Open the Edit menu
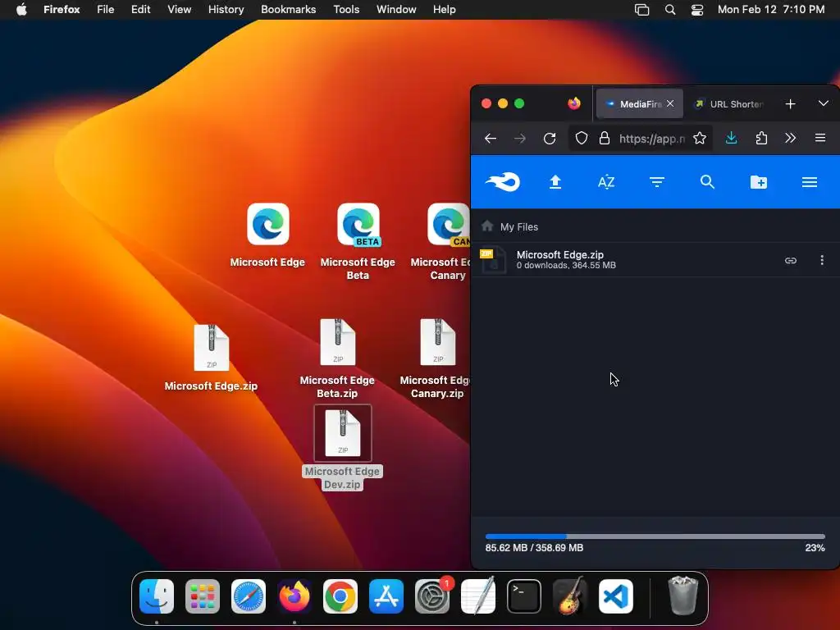This screenshot has width=840, height=630. pos(140,10)
